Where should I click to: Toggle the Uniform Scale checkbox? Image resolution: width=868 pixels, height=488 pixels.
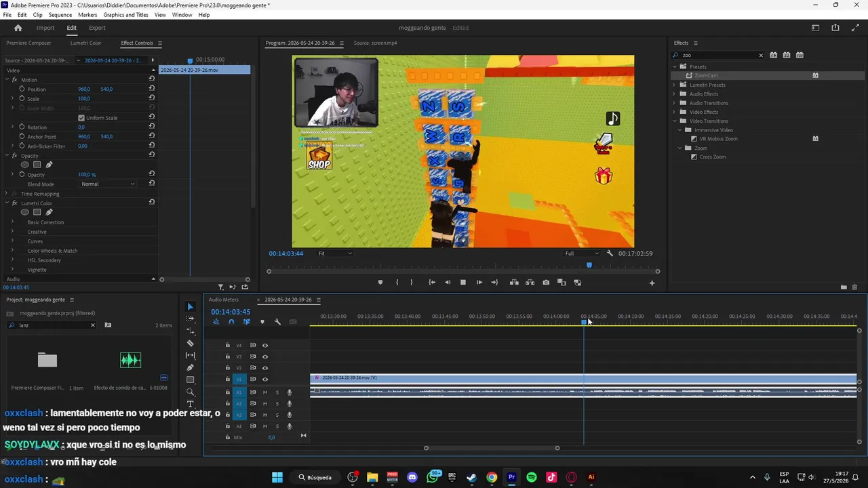click(x=81, y=118)
